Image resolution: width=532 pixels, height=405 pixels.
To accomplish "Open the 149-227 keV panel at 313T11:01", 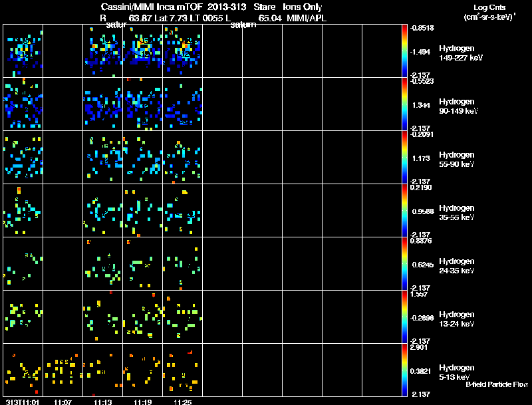I will coord(23,51).
